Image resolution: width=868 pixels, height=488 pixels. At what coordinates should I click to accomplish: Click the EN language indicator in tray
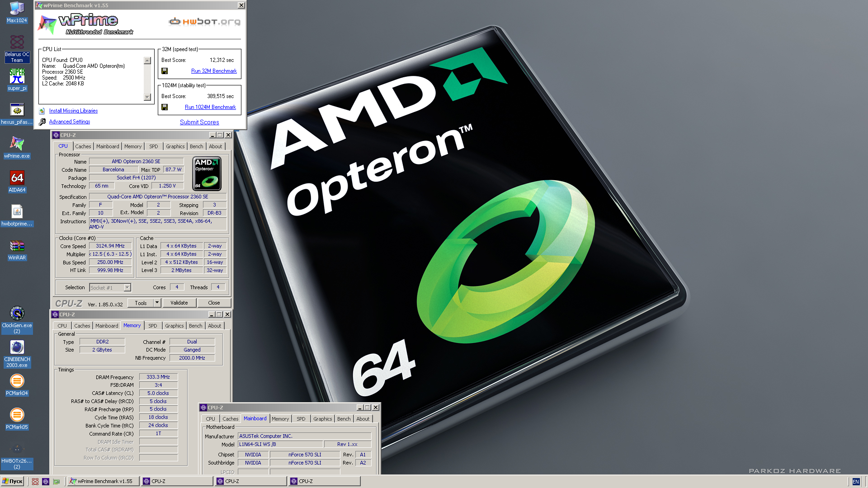click(x=855, y=482)
